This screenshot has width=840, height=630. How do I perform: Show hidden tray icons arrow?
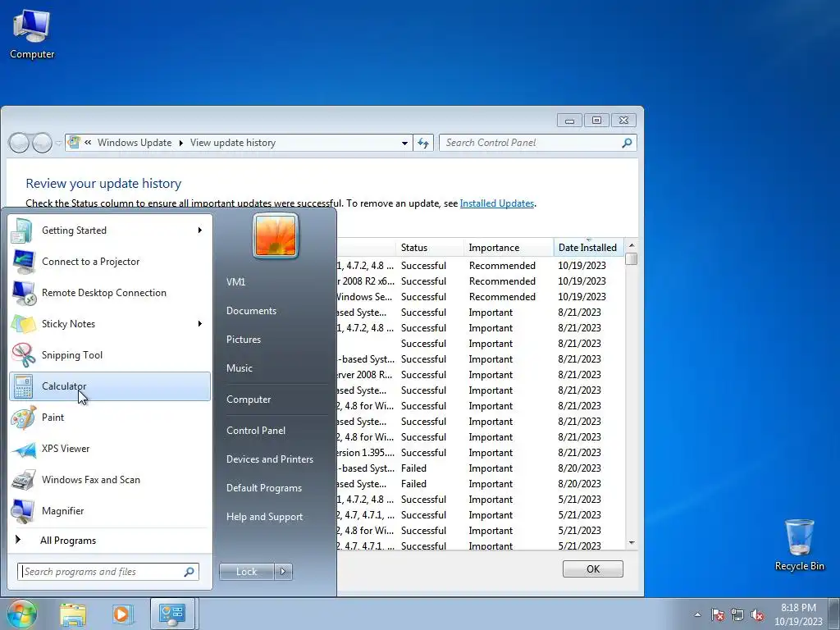pyautogui.click(x=697, y=614)
